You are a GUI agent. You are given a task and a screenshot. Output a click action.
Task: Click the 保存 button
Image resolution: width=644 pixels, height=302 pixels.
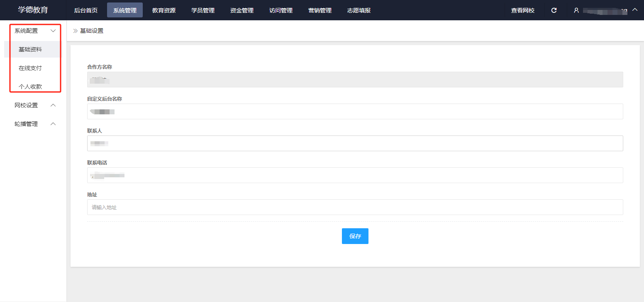click(355, 236)
